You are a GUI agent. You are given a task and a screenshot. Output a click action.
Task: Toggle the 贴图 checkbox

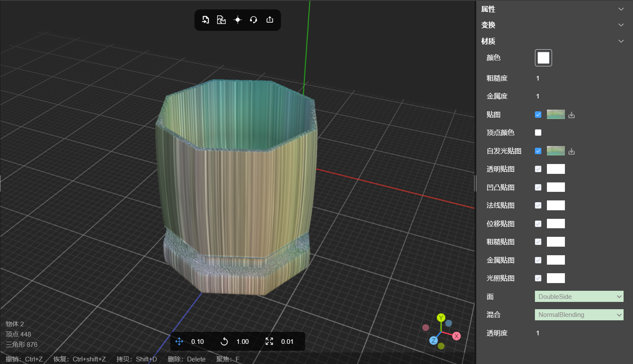(538, 115)
